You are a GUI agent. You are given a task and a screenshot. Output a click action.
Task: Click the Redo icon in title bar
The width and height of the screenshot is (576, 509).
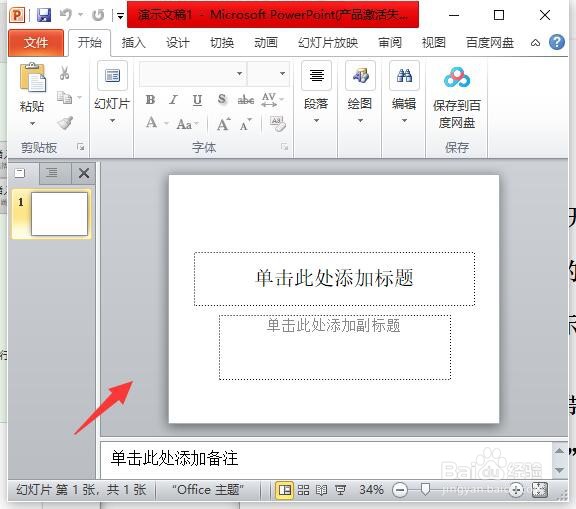click(98, 15)
